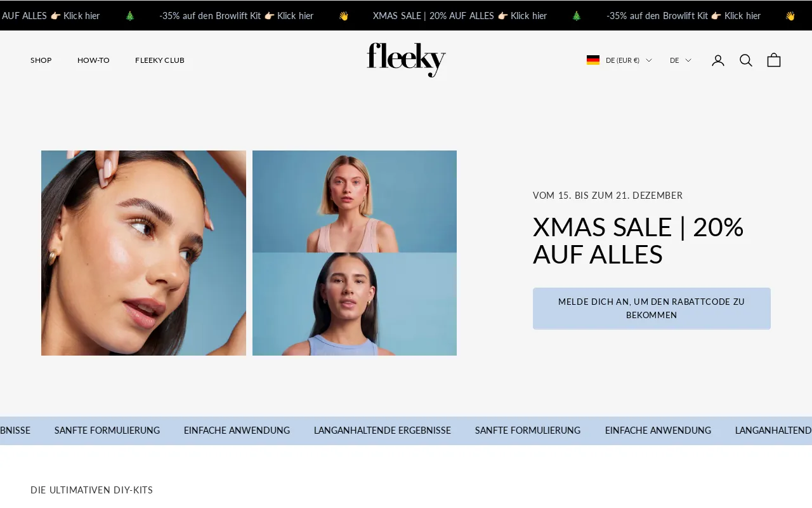Viewport: 812px width, 508px height.
Task: Open the account login icon
Action: pos(717,60)
